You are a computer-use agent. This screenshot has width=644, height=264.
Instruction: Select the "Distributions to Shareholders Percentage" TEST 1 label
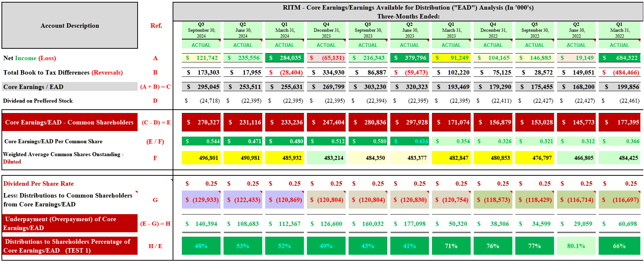click(x=70, y=246)
